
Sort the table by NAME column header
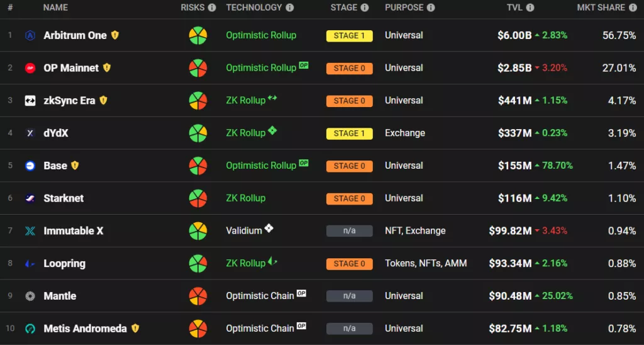click(x=55, y=8)
